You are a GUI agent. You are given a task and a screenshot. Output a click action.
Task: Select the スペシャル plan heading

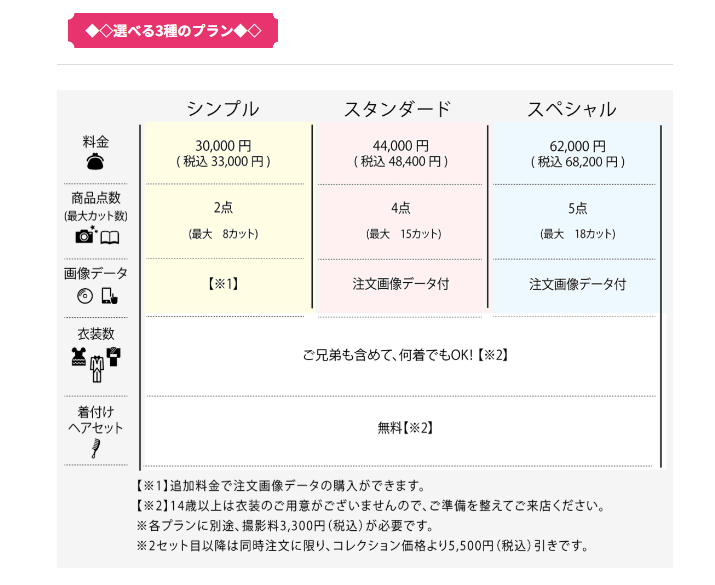pyautogui.click(x=572, y=109)
